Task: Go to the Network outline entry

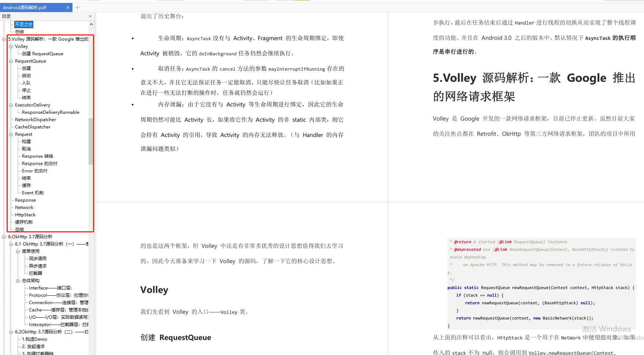Action: coord(24,208)
